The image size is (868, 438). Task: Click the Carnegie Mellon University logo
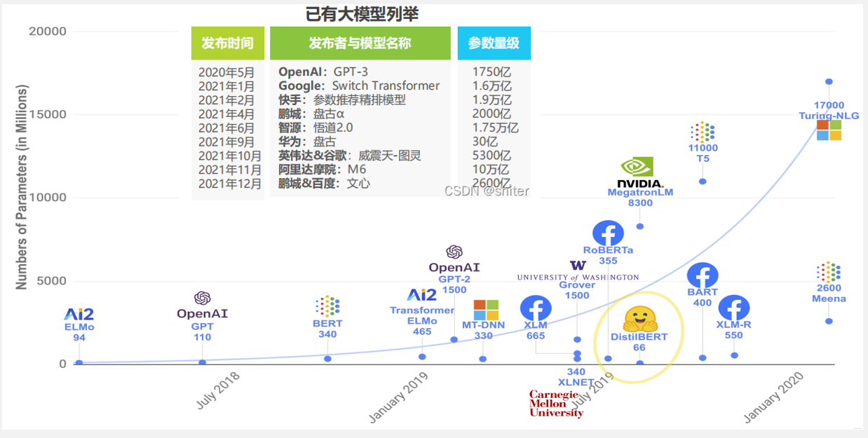(556, 404)
